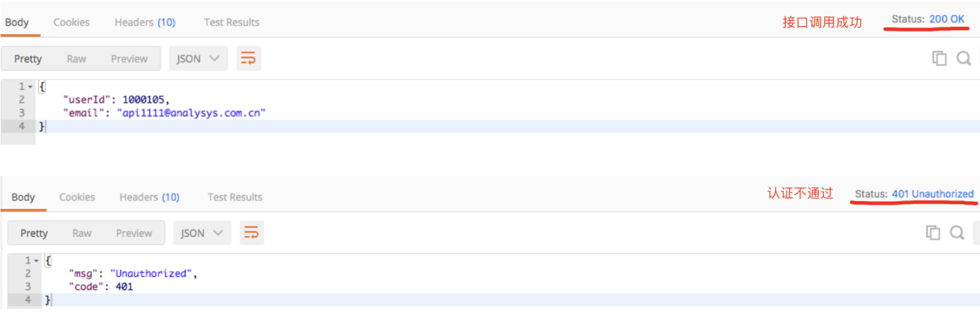Image resolution: width=980 pixels, height=322 pixels.
Task: Collapse JSON object at line 1 with userId
Action: click(x=30, y=86)
